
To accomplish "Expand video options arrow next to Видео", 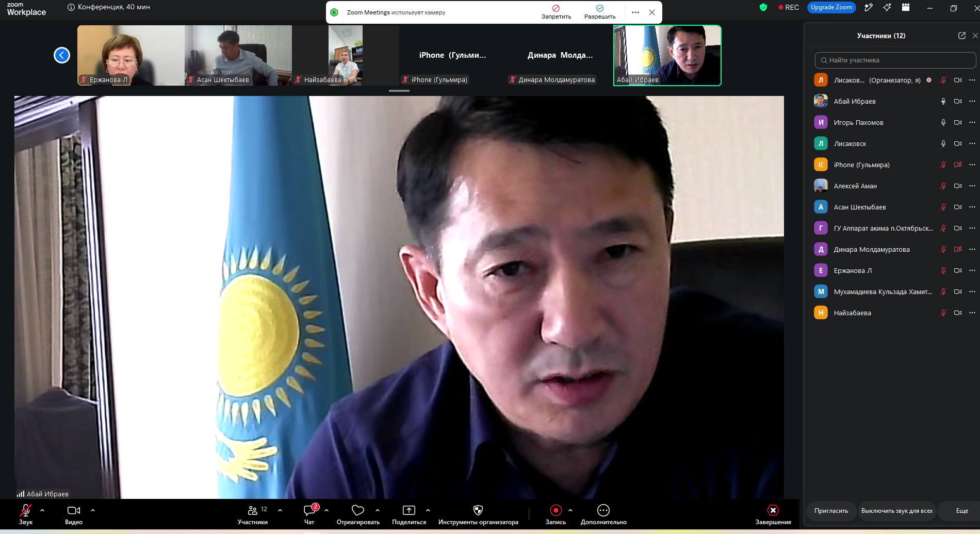I will click(93, 510).
